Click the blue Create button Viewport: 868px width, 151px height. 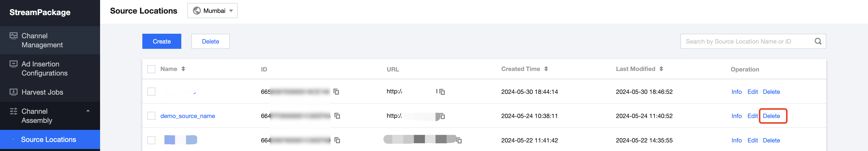coord(161,41)
